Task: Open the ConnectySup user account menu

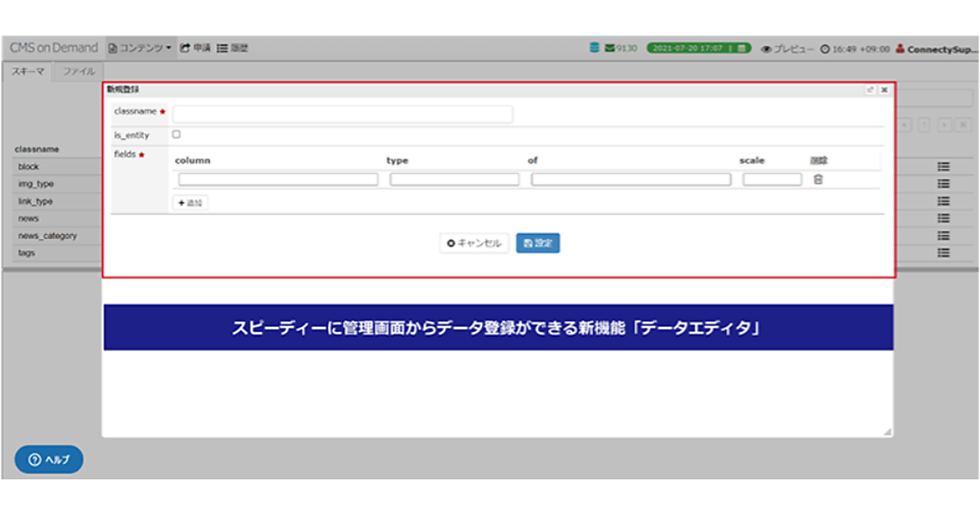Action: click(936, 48)
